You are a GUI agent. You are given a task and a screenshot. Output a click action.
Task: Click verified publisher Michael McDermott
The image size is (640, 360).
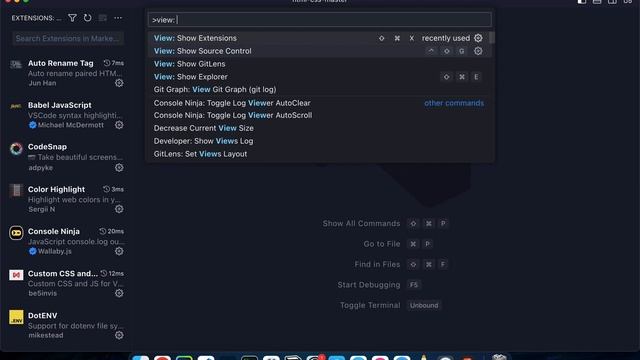[67, 125]
